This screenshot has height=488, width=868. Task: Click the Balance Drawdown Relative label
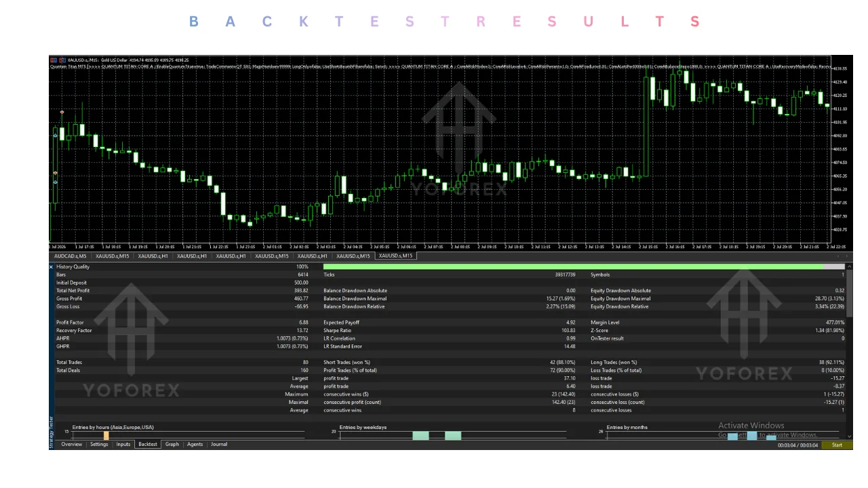click(x=355, y=306)
